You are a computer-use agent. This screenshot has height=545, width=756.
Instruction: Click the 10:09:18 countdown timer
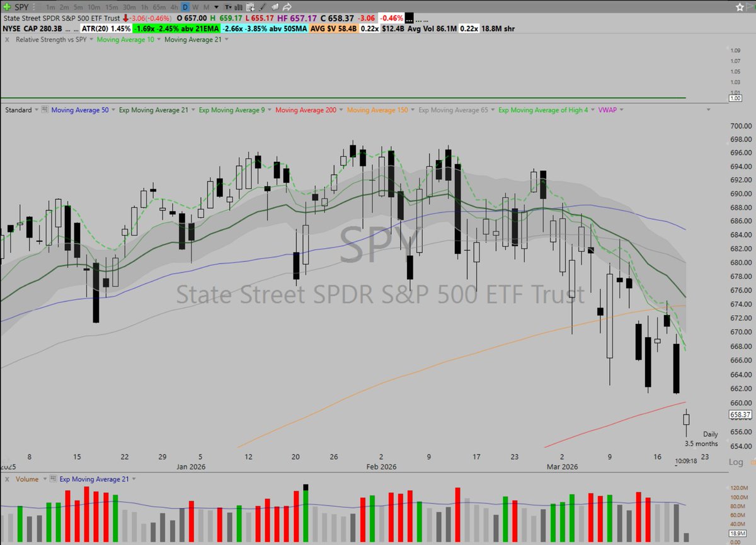point(685,461)
